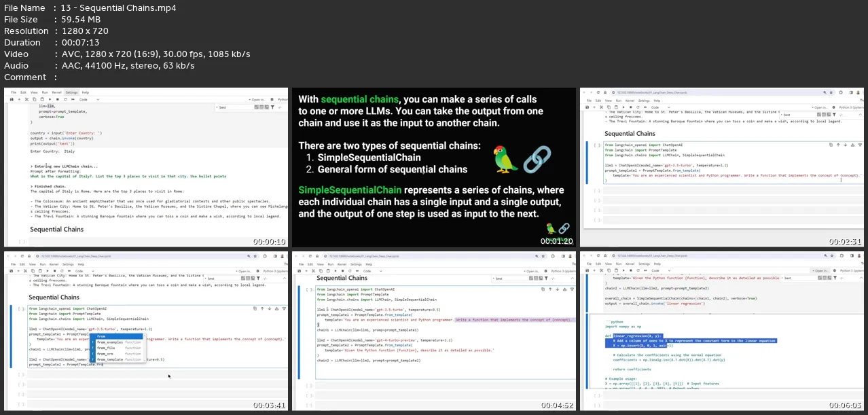Collapse search box chevron in 00:04:52 frame

(x=573, y=278)
